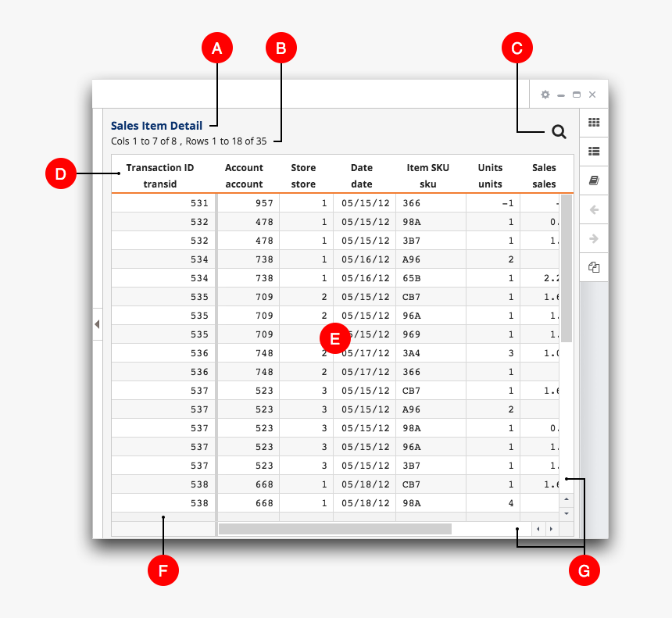
Task: Open the book icon in the right sidebar
Action: 594,180
